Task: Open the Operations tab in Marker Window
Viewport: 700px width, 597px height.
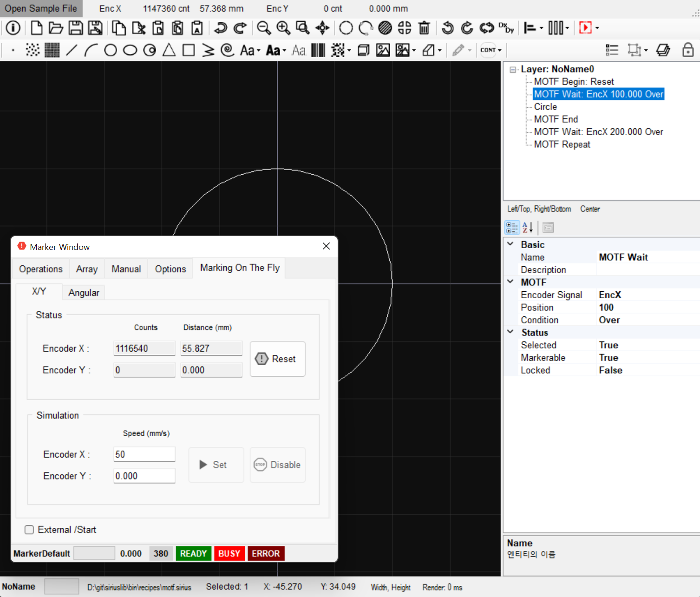Action: [x=41, y=269]
